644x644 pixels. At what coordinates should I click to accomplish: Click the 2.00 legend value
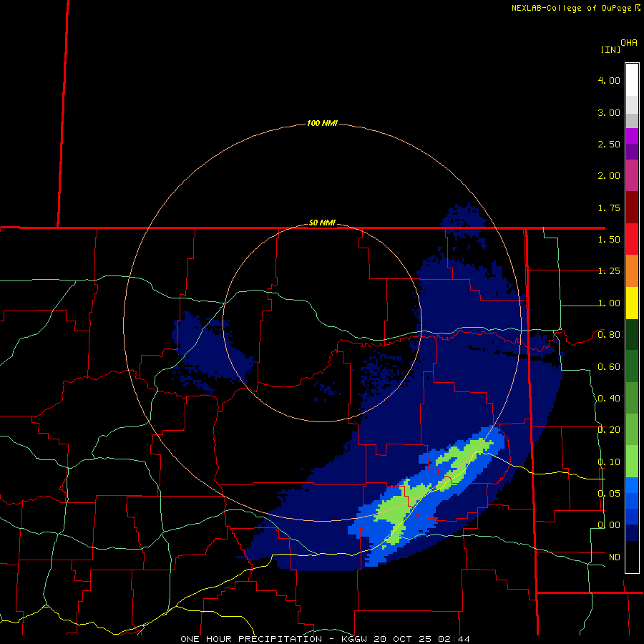pos(609,176)
